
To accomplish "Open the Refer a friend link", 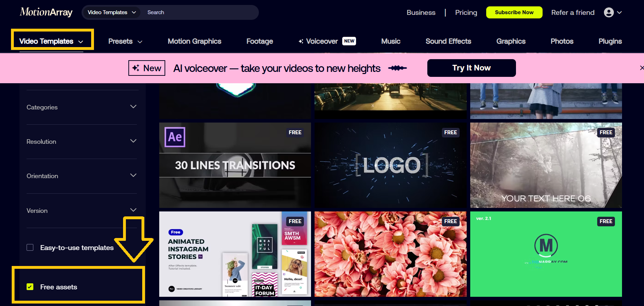I will click(x=573, y=12).
